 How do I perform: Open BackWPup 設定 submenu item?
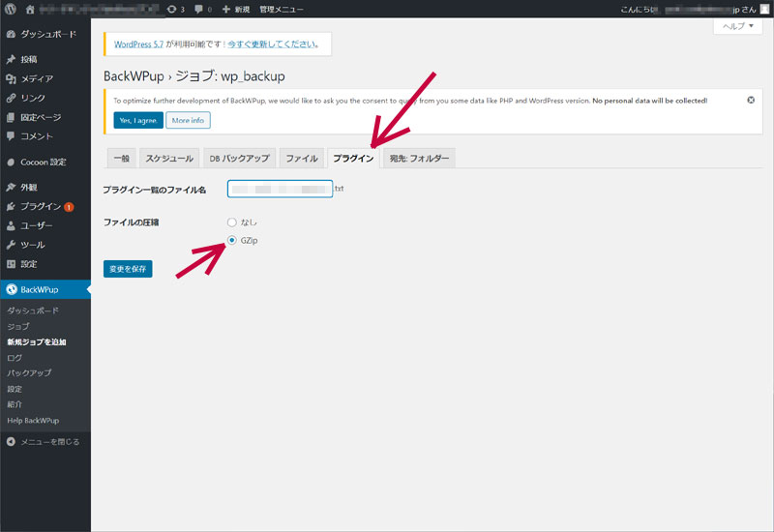pos(15,389)
